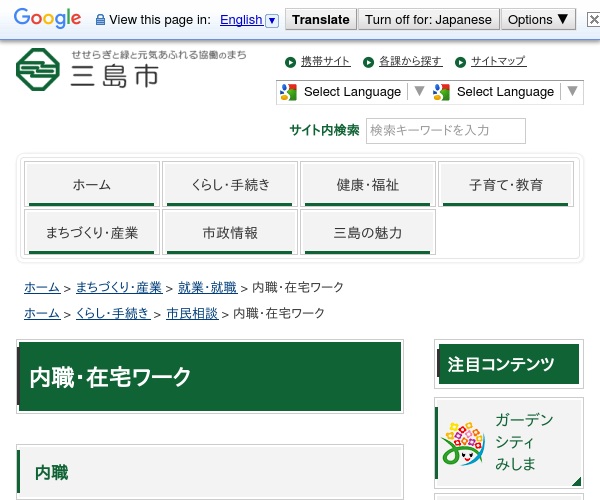Screen dimensions: 600x500
Task: Turn off translation for Japanese
Action: tap(428, 20)
